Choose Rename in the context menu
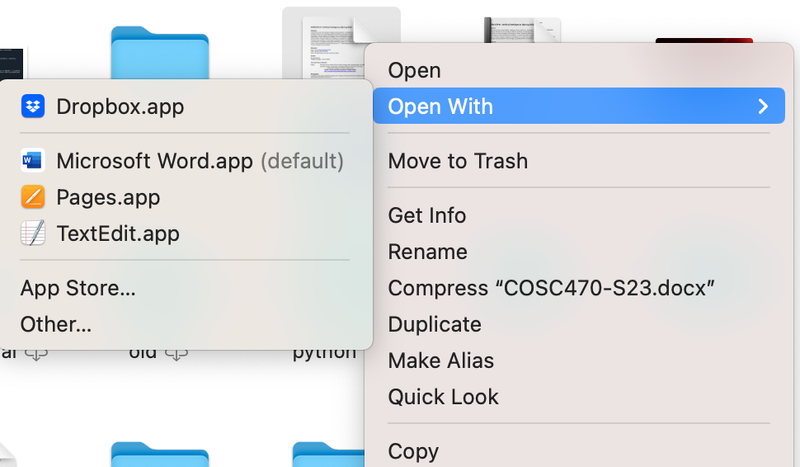The height and width of the screenshot is (467, 800). click(427, 251)
